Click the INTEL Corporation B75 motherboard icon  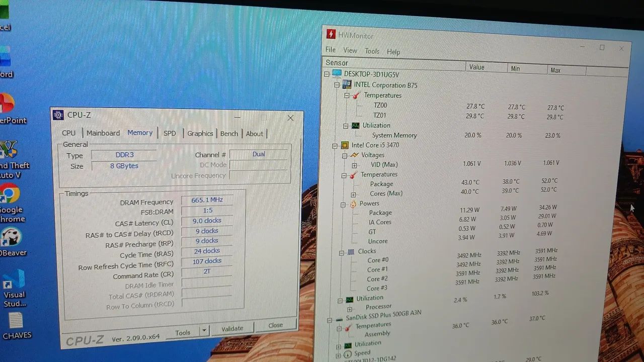pos(347,84)
